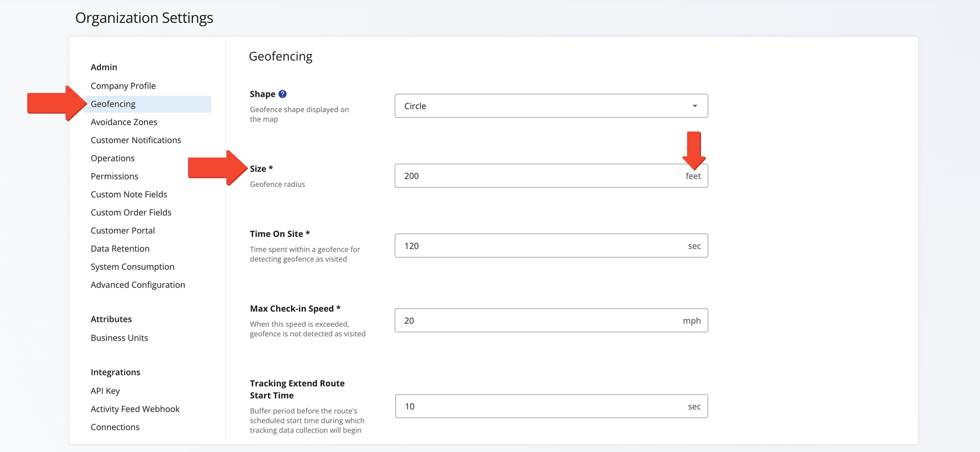Click the Time On Site field
The height and width of the screenshot is (452, 980).
[551, 245]
